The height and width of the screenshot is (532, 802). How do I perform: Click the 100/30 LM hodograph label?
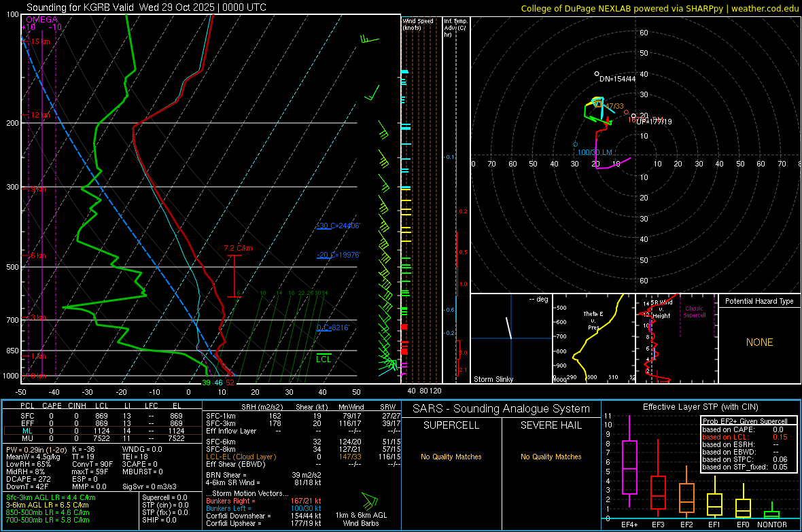coord(595,152)
